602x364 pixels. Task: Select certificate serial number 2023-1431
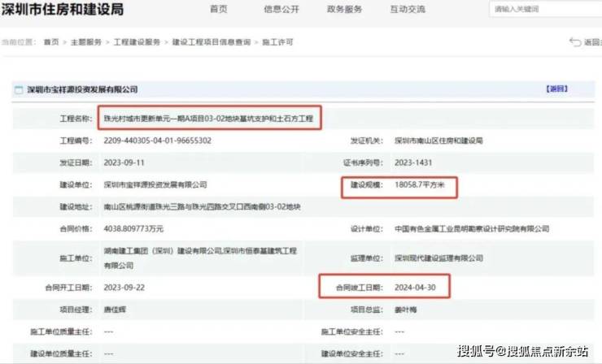pyautogui.click(x=413, y=162)
